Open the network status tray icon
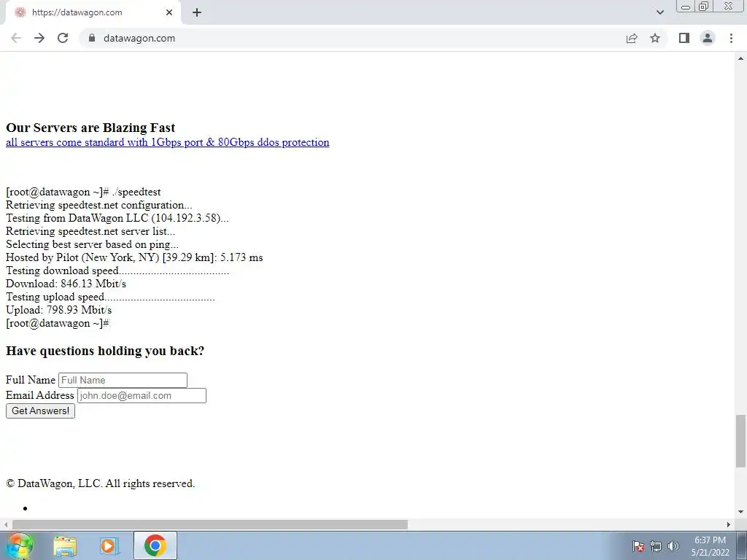Image resolution: width=747 pixels, height=560 pixels. [656, 546]
